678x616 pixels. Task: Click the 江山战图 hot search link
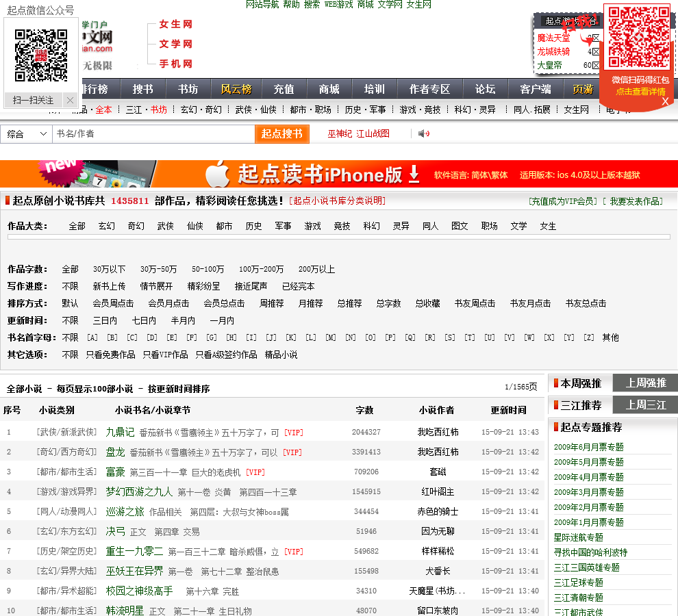373,134
